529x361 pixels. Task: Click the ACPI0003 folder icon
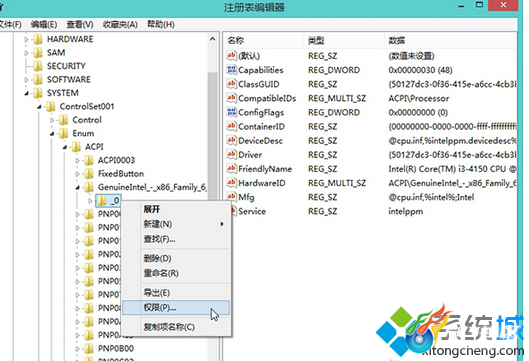click(x=89, y=160)
